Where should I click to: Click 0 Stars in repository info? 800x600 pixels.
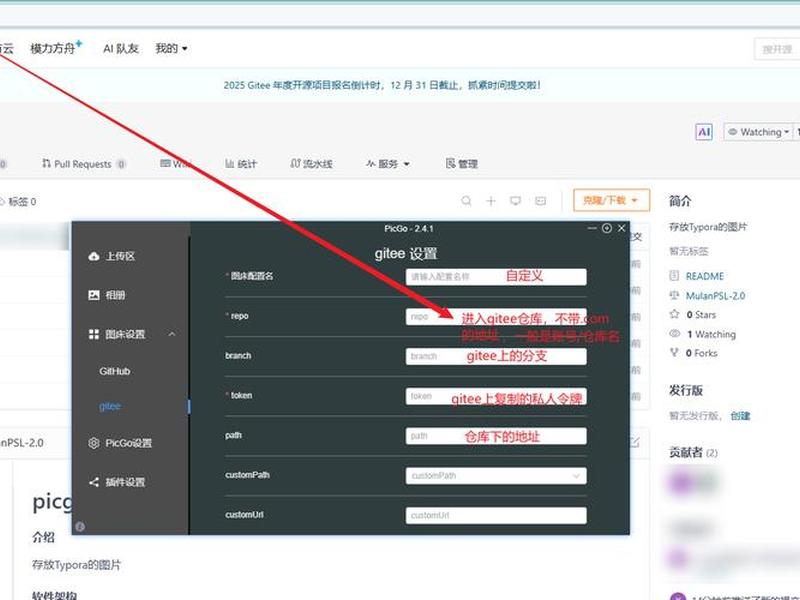point(701,315)
